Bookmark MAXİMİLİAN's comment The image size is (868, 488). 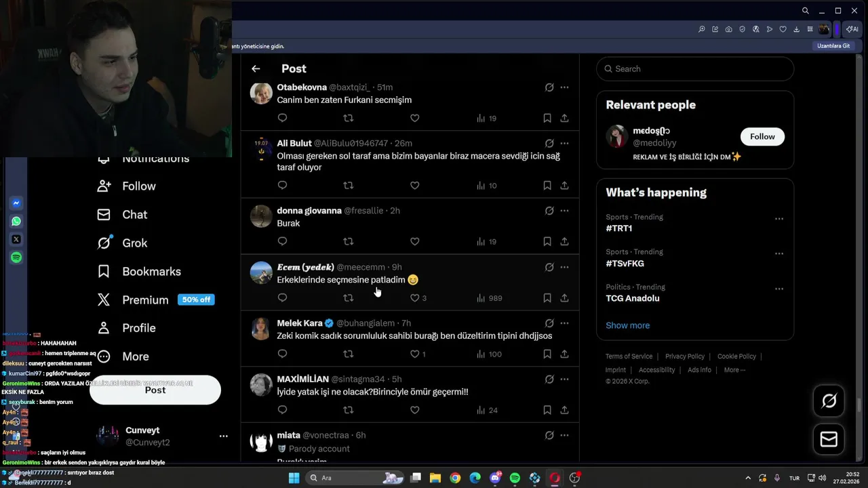point(547,409)
